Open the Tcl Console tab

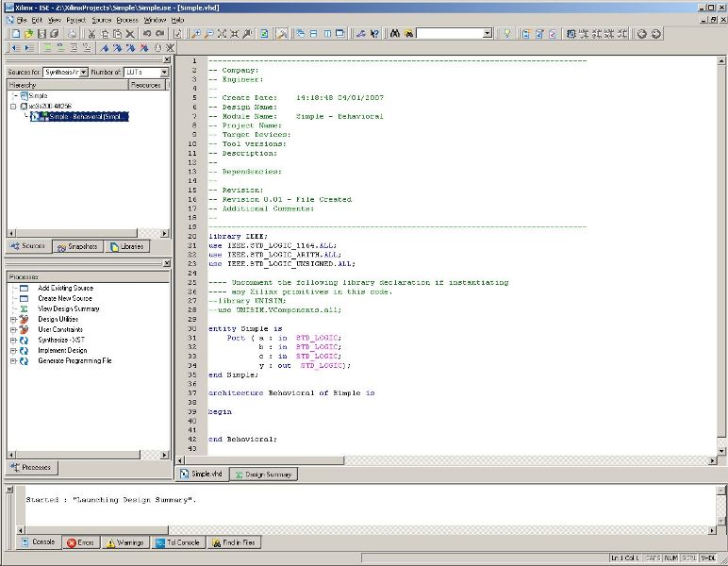178,542
